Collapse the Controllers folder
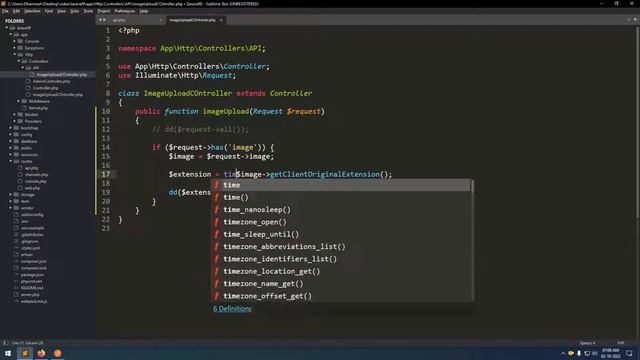The height and width of the screenshot is (360, 640). pyautogui.click(x=19, y=61)
